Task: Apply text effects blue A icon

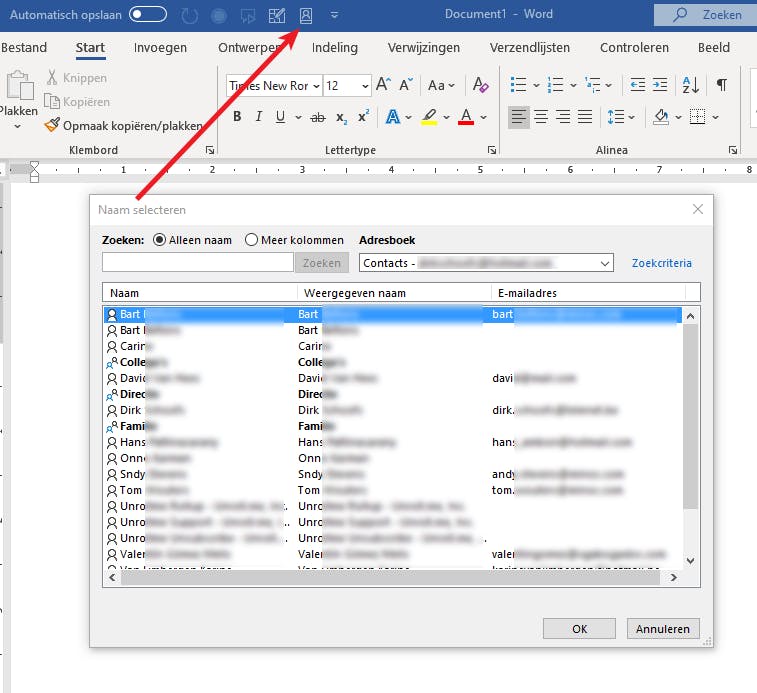Action: (x=393, y=116)
